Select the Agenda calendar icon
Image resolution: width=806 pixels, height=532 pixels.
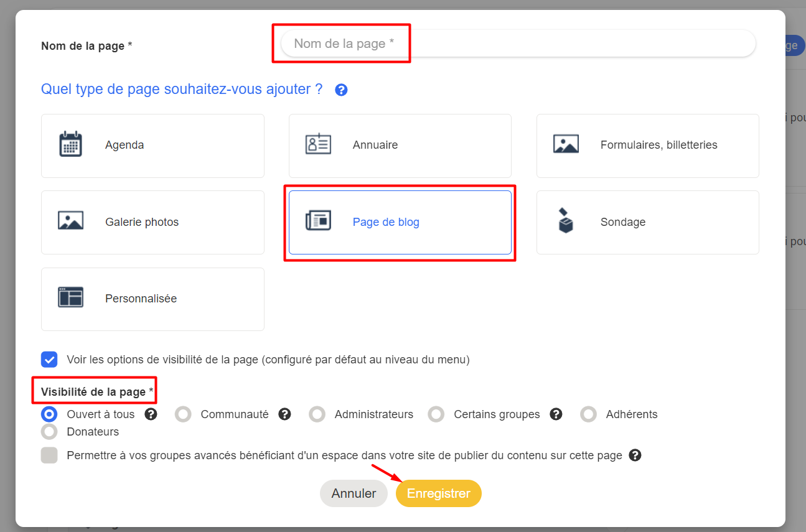point(70,144)
